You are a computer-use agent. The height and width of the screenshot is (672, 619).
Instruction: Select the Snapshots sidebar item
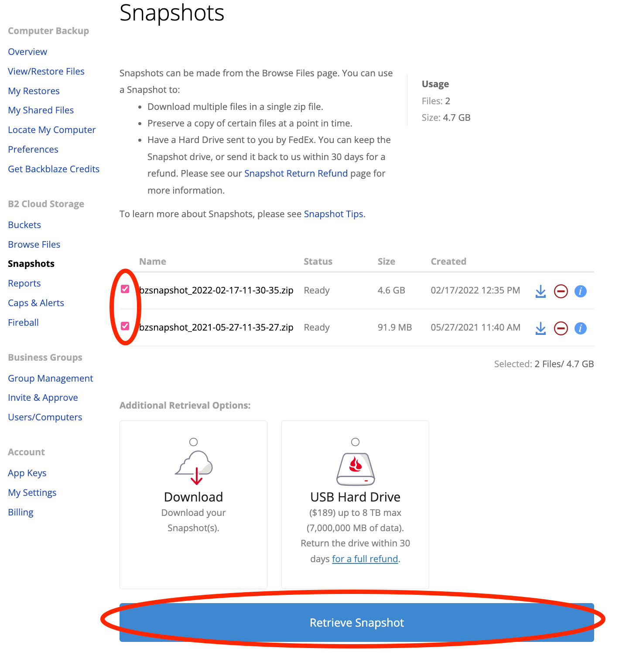pyautogui.click(x=31, y=264)
